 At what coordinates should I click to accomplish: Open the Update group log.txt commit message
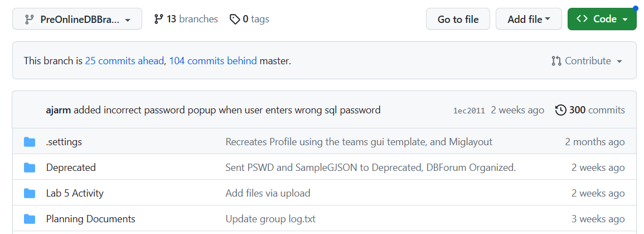[x=270, y=219]
